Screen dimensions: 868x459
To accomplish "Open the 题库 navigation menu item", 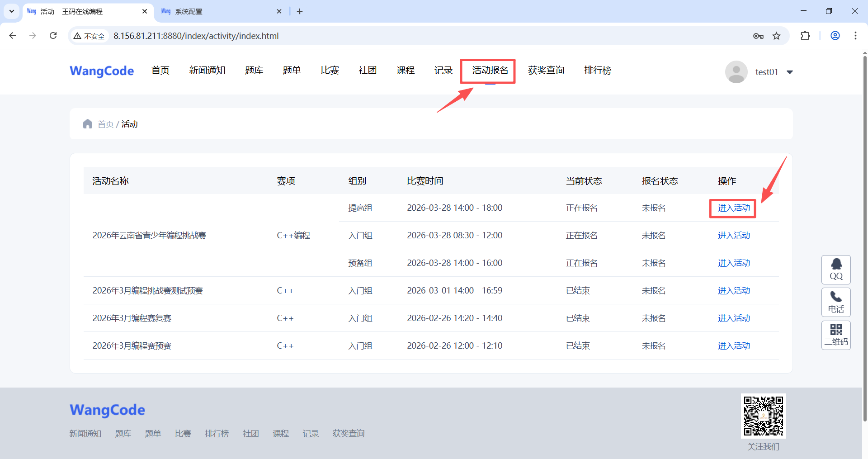I will [254, 71].
